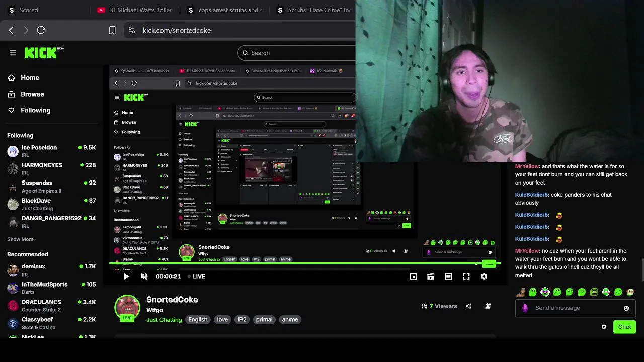Click the demisux avatar icon
The width and height of the screenshot is (644, 362).
click(13, 270)
